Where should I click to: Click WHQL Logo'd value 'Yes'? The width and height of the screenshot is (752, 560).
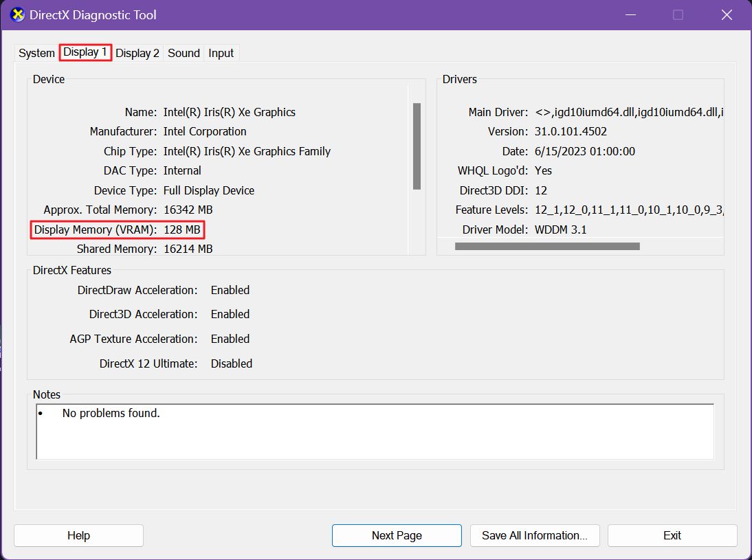543,170
